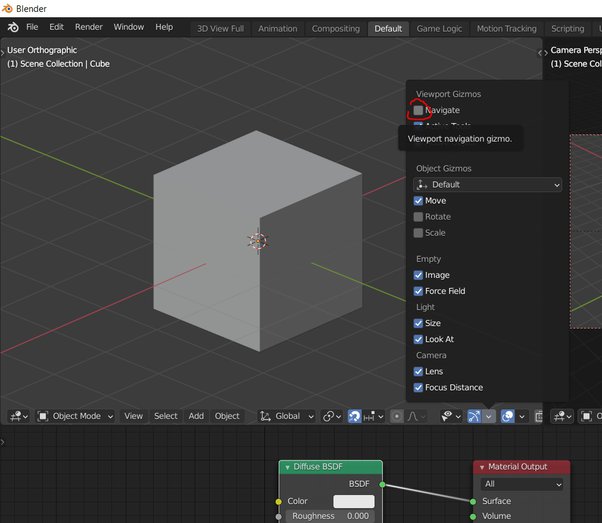The height and width of the screenshot is (523, 602).
Task: Open the Render menu
Action: click(x=89, y=27)
